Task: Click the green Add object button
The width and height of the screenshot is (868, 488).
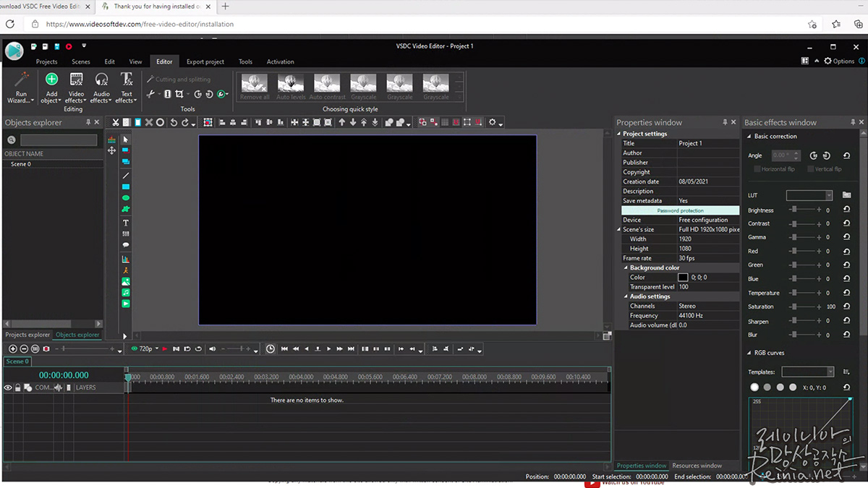Action: (x=51, y=88)
